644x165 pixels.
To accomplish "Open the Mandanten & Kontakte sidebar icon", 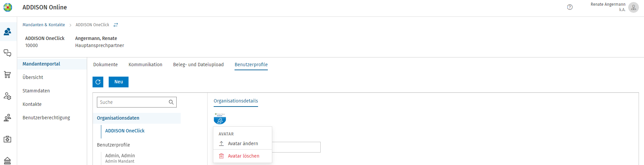I will (x=7, y=32).
